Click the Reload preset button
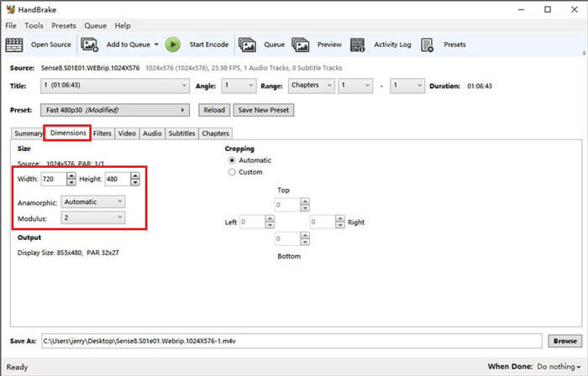This screenshot has width=588, height=376. tap(214, 110)
